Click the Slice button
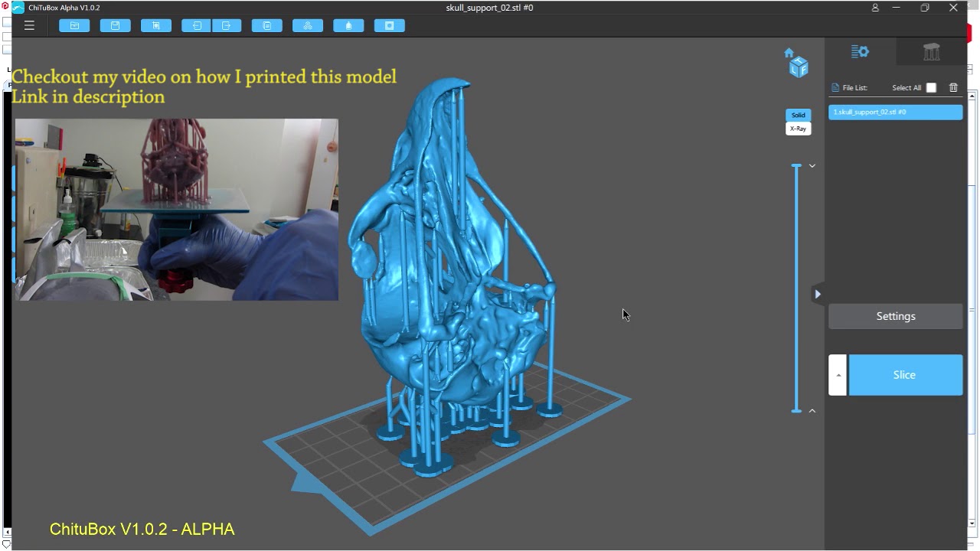 [905, 375]
